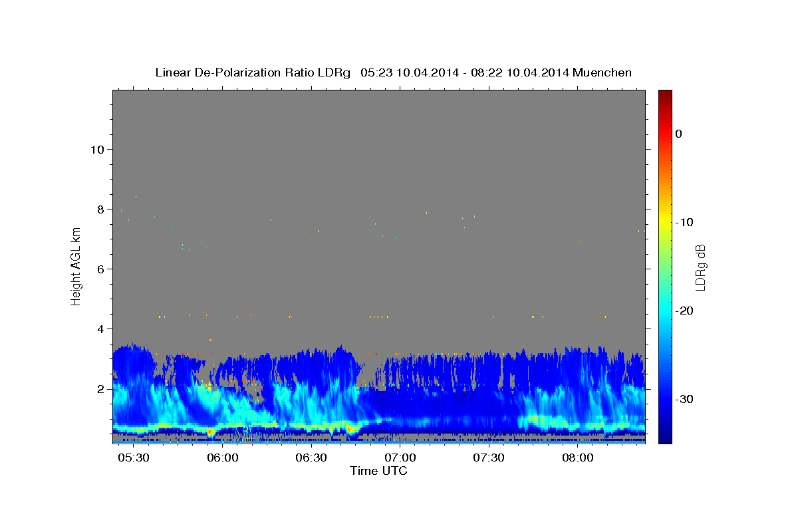The height and width of the screenshot is (532, 798).
Task: Click the 07:30 time tick label
Action: 489,458
